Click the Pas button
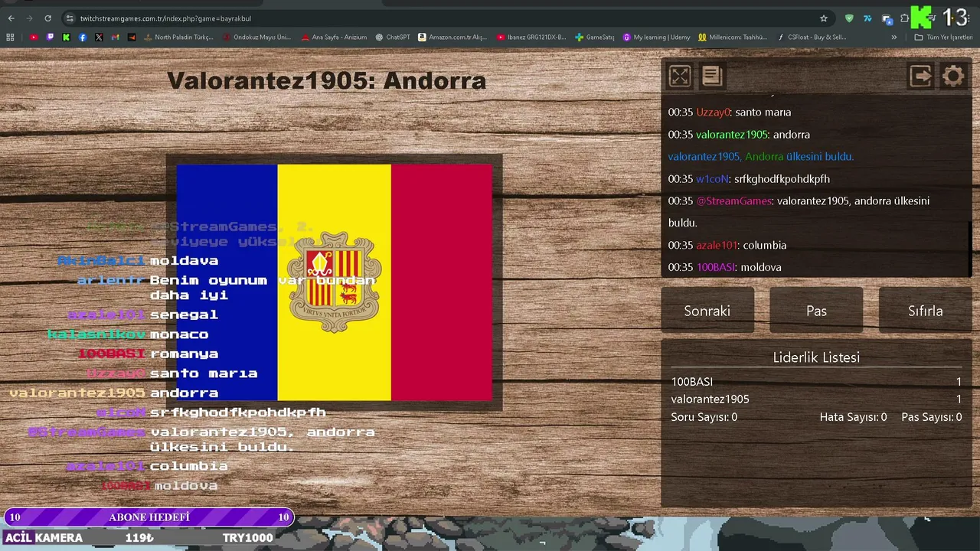980x551 pixels. pyautogui.click(x=816, y=311)
